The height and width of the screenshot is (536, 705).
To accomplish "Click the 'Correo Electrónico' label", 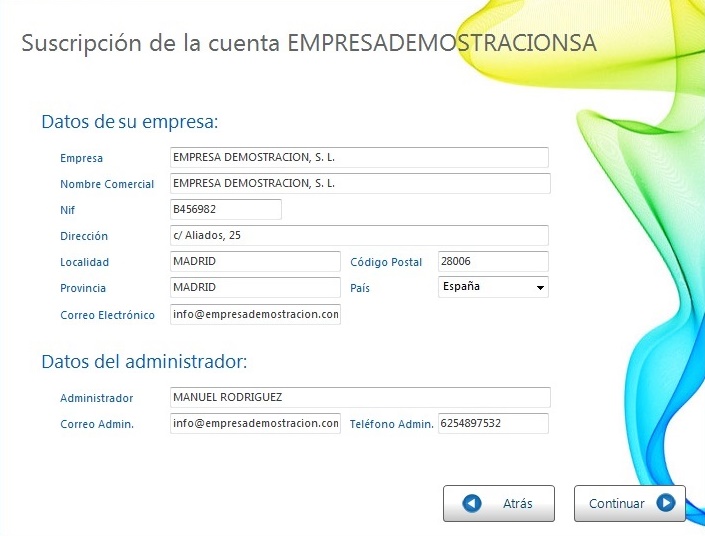I will pos(107,315).
